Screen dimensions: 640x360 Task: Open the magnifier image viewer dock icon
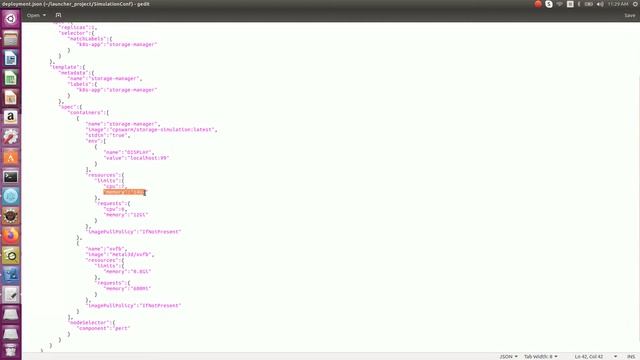[11, 256]
